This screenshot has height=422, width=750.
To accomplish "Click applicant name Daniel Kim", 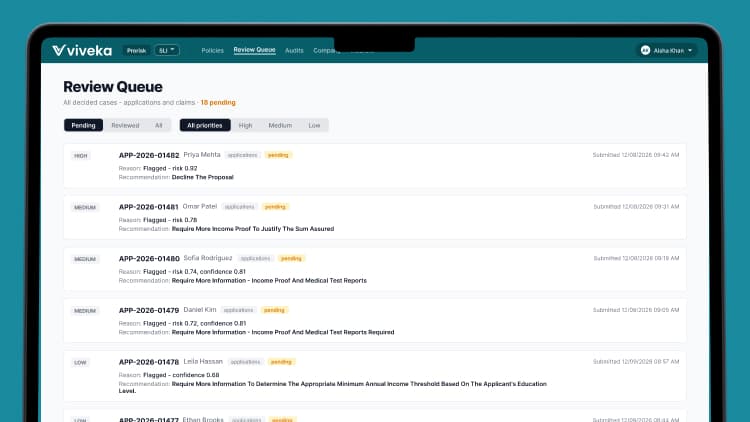I will click(x=200, y=310).
